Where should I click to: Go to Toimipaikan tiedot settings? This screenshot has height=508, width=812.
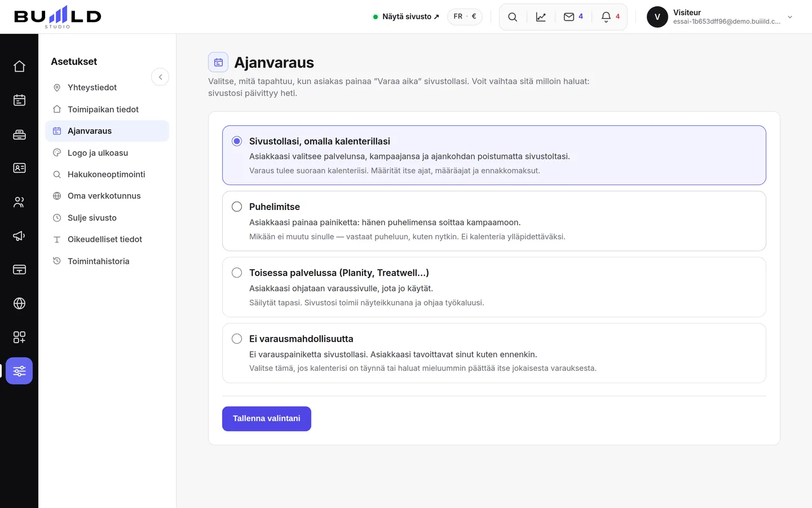[x=107, y=110]
